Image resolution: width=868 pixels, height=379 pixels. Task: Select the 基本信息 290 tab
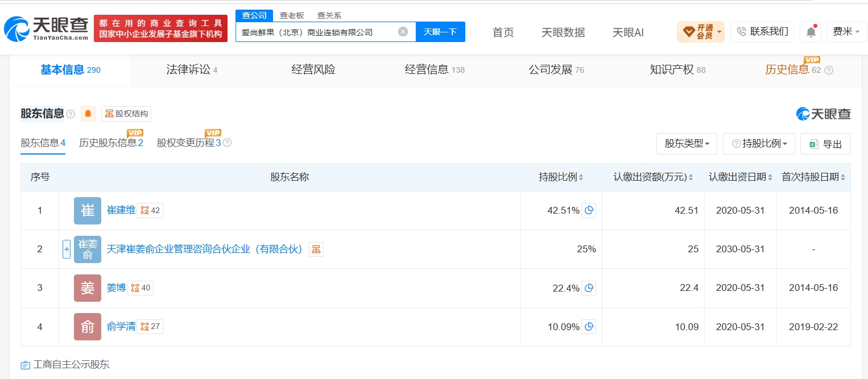click(70, 70)
